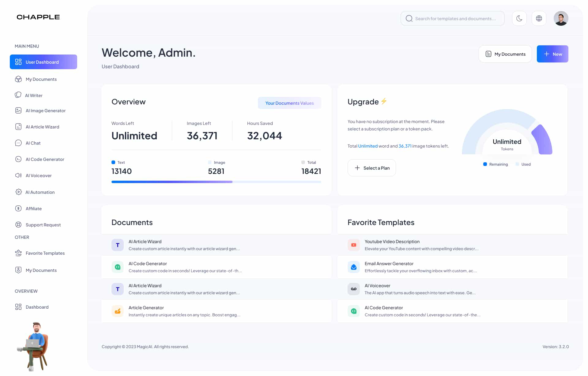Image resolution: width=588 pixels, height=376 pixels.
Task: Click Search templates and documents field
Action: tap(453, 18)
